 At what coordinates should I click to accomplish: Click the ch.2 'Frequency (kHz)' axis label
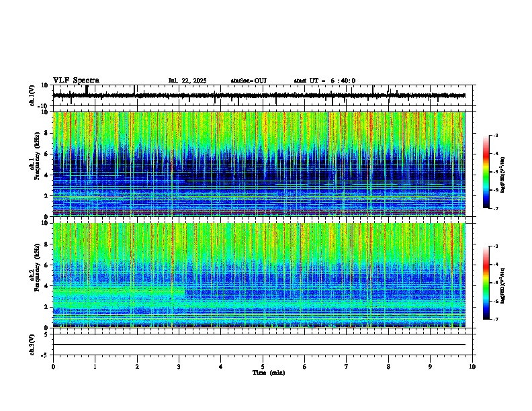[x=37, y=267]
